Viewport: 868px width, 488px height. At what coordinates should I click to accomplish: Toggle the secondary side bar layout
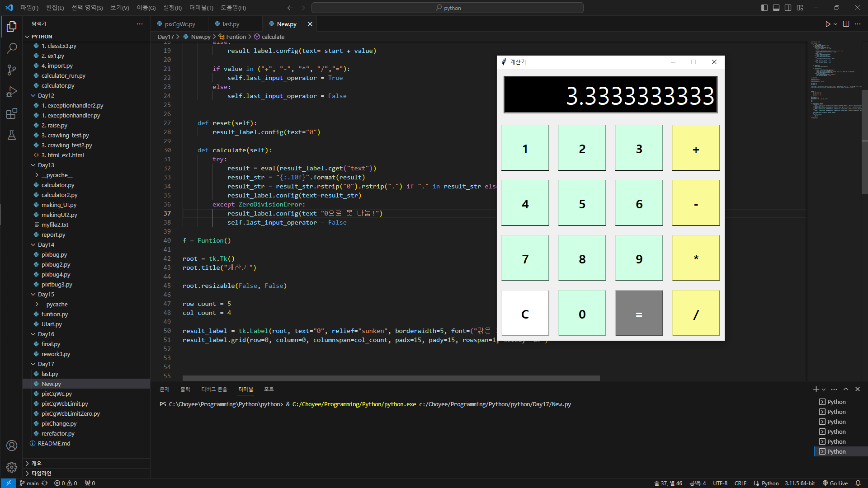click(788, 8)
